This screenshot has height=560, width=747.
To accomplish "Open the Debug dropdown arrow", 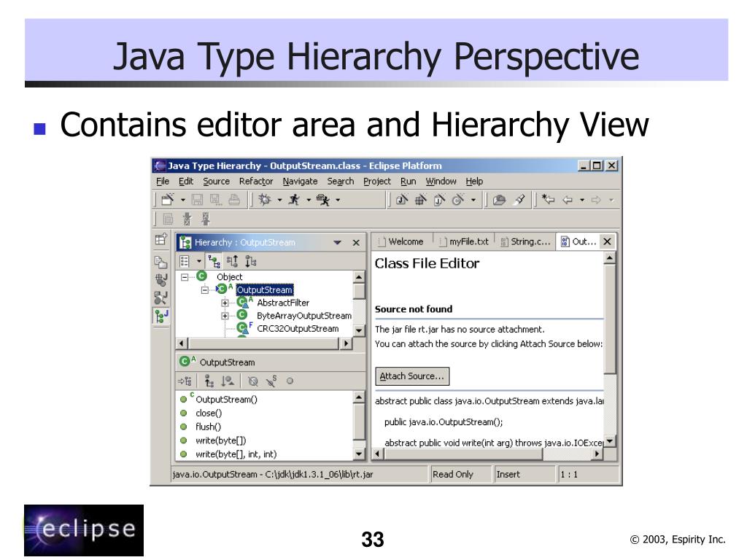I will pyautogui.click(x=279, y=200).
